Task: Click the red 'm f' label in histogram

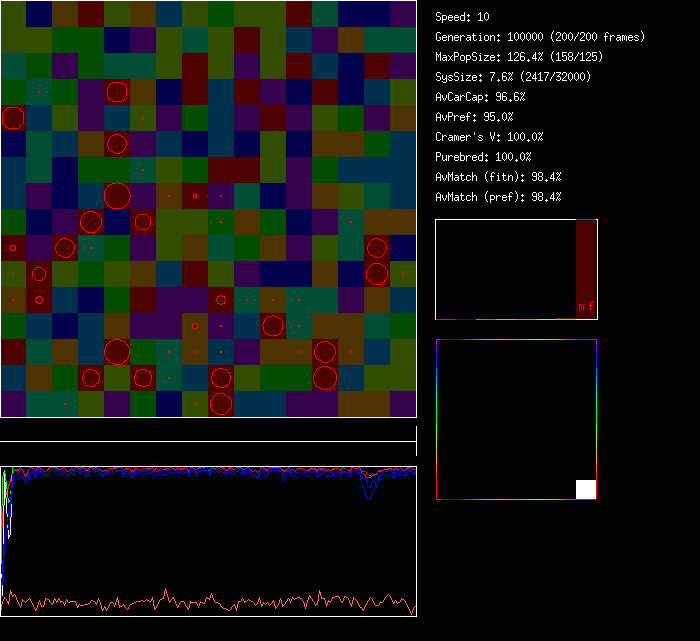Action: [586, 305]
